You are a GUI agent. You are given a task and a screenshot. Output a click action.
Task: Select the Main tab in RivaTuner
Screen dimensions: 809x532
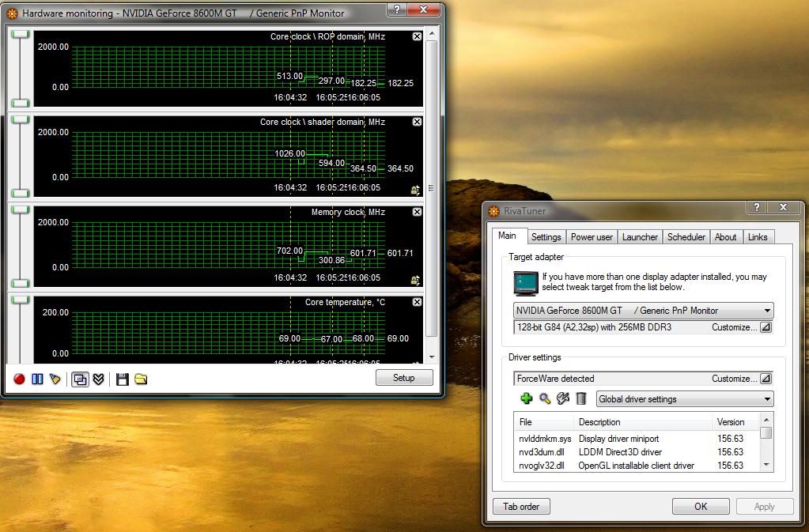[507, 236]
